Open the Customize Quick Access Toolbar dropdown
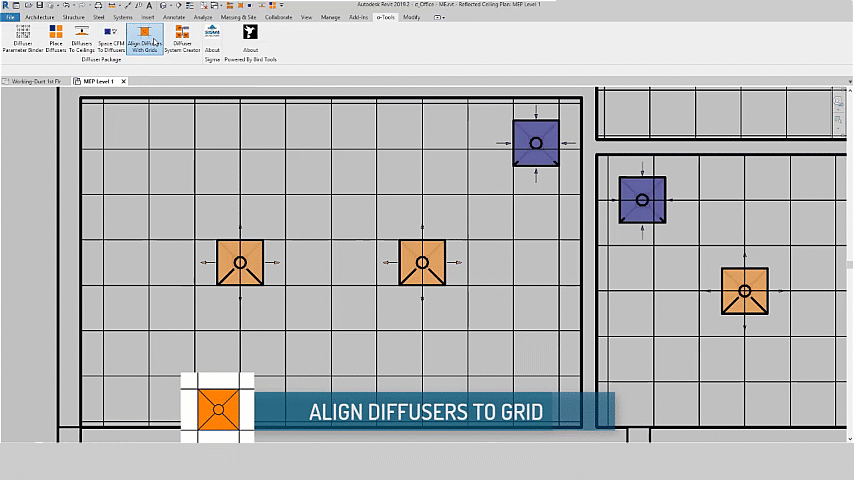This screenshot has height=480, width=854. (x=282, y=5)
